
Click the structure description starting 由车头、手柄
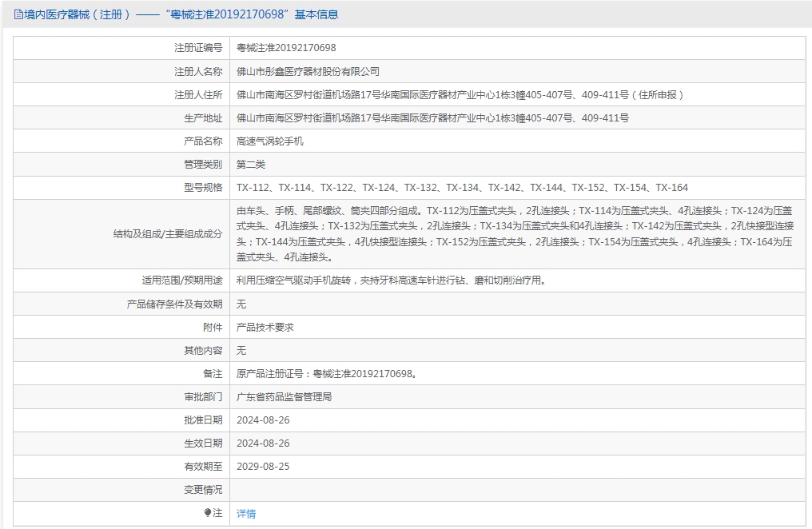coord(515,234)
